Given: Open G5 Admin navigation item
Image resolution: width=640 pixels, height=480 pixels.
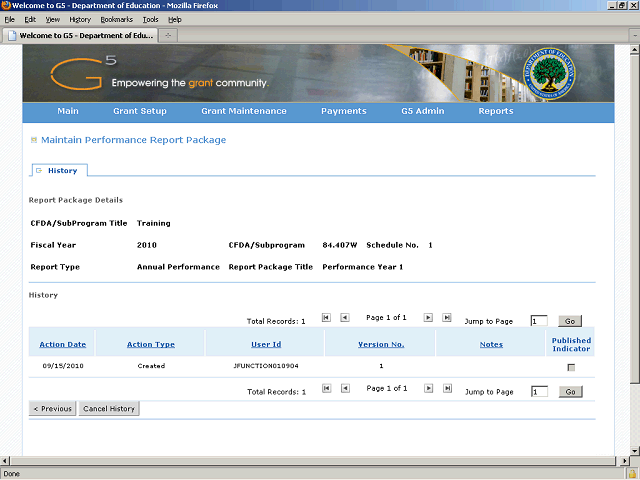Looking at the screenshot, I should 422,111.
